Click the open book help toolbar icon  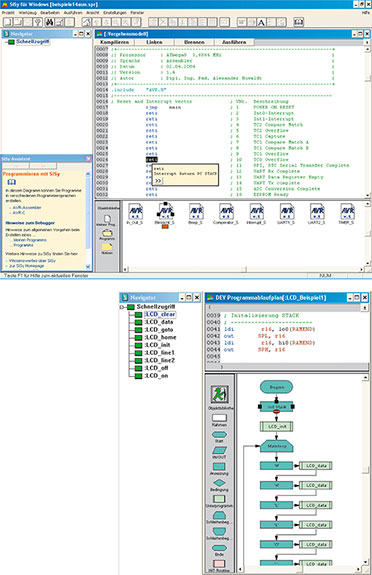tap(299, 22)
